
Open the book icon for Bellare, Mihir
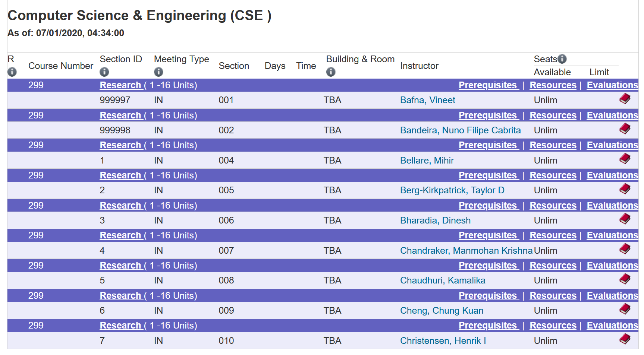(625, 159)
